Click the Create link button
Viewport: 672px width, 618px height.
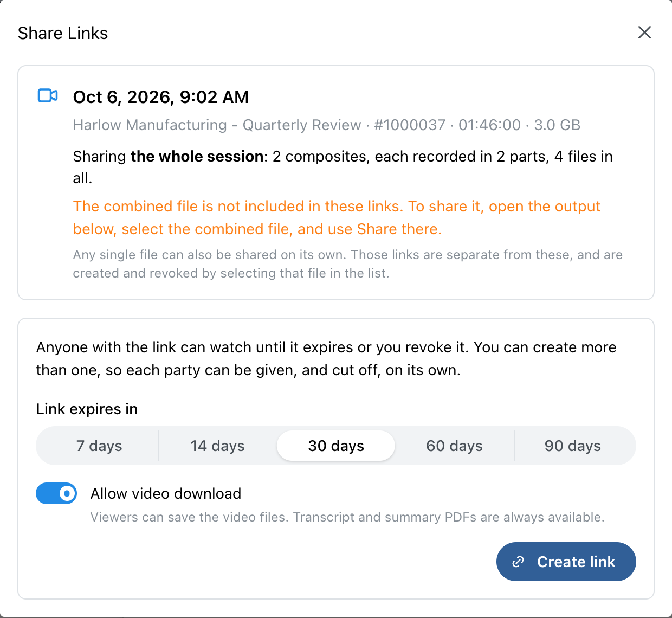click(x=566, y=562)
